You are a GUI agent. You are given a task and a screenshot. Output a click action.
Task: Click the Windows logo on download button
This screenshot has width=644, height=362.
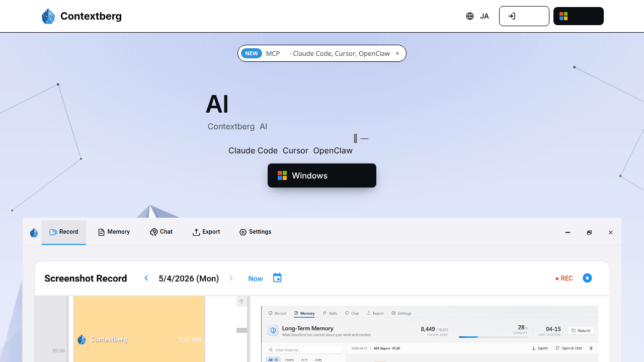(282, 175)
